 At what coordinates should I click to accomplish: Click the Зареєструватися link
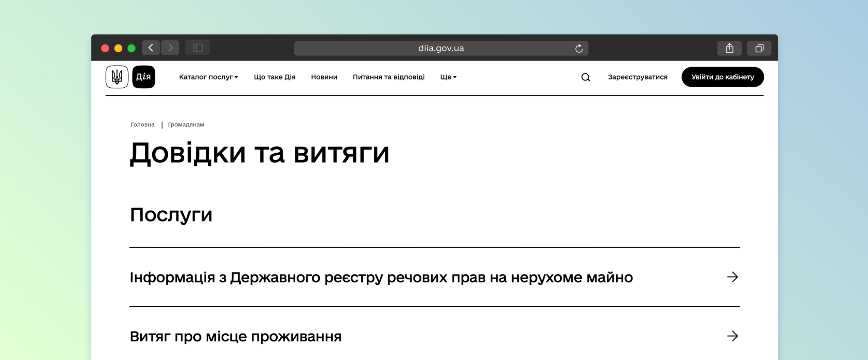(637, 77)
